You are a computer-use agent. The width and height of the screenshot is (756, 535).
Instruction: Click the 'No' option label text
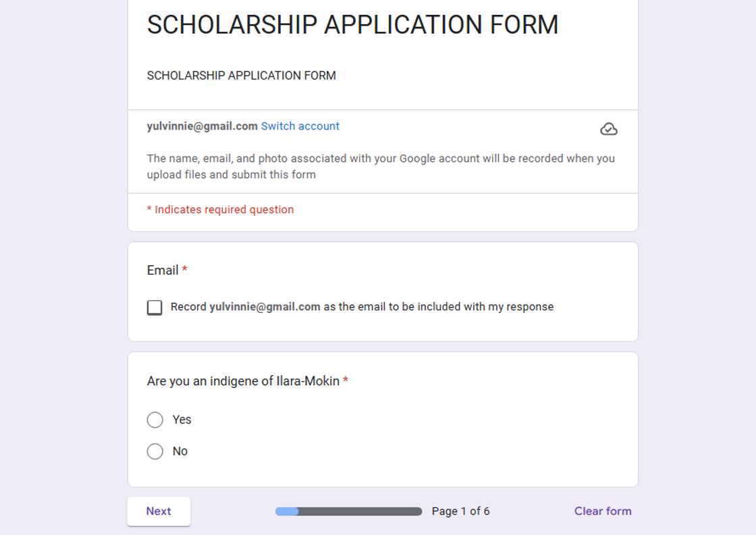pos(180,451)
